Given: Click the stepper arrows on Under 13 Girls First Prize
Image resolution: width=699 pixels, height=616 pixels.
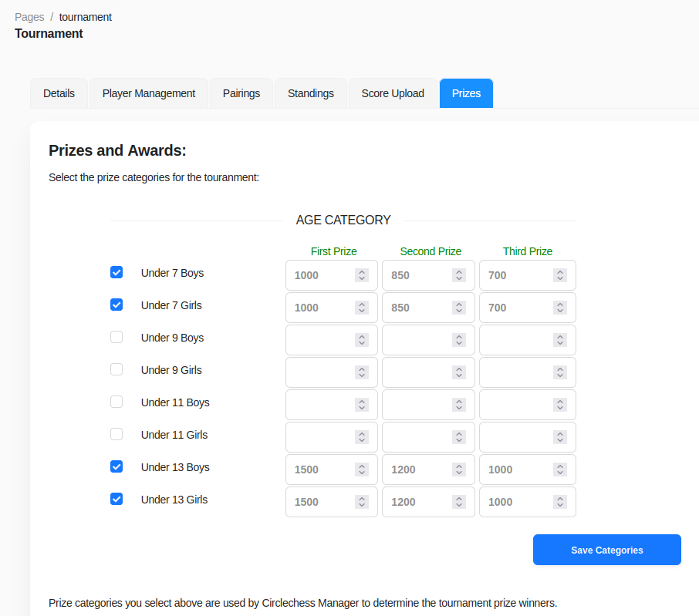Looking at the screenshot, I should click(x=362, y=502).
